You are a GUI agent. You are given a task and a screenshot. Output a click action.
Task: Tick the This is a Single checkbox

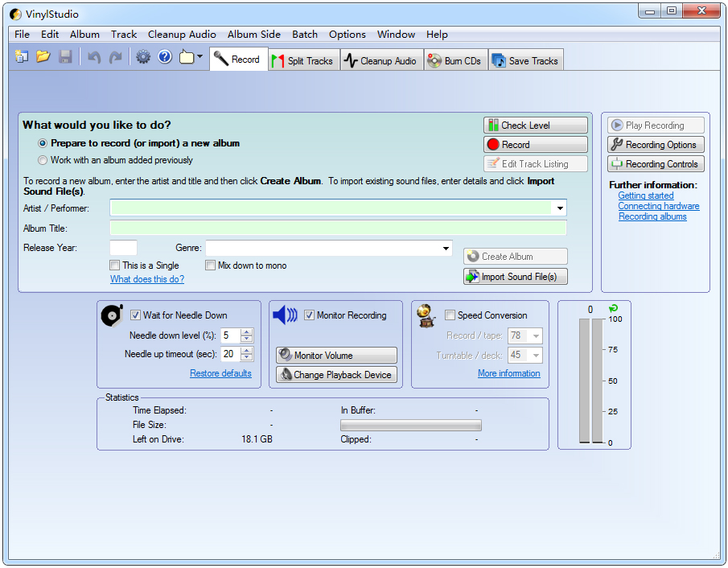(115, 265)
